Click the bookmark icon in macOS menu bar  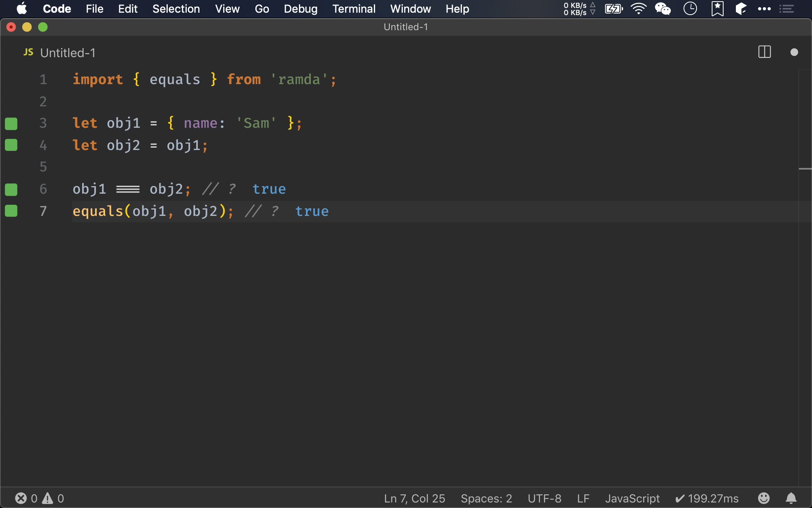(x=716, y=8)
